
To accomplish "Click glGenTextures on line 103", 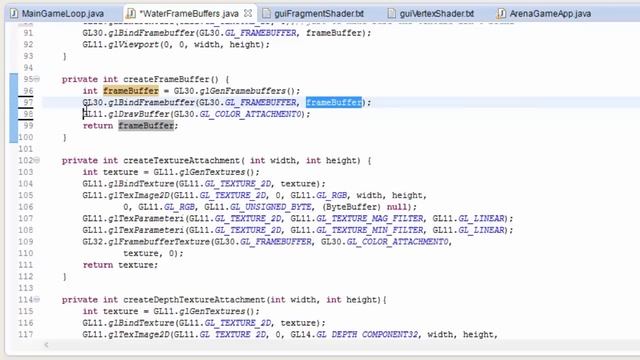I will click(x=213, y=172).
